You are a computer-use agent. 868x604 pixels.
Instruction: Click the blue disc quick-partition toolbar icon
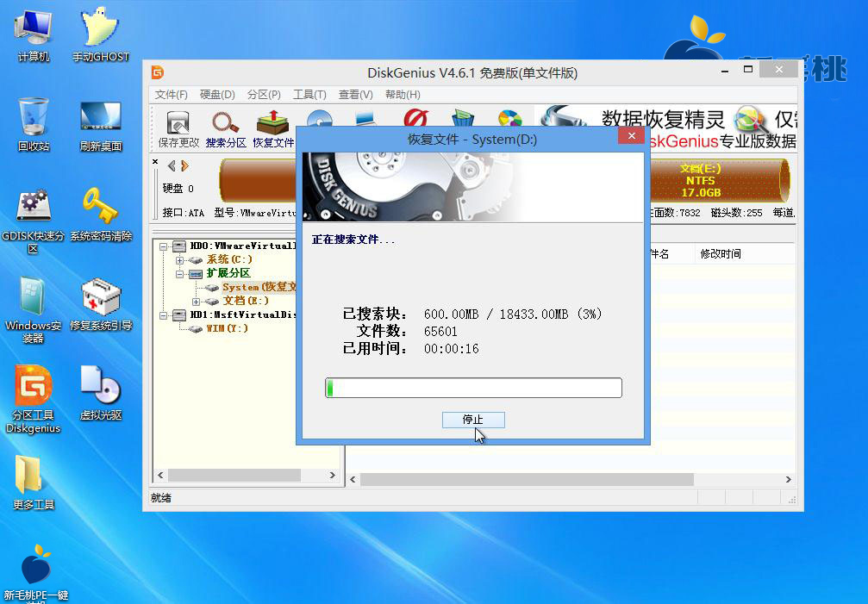(x=320, y=118)
